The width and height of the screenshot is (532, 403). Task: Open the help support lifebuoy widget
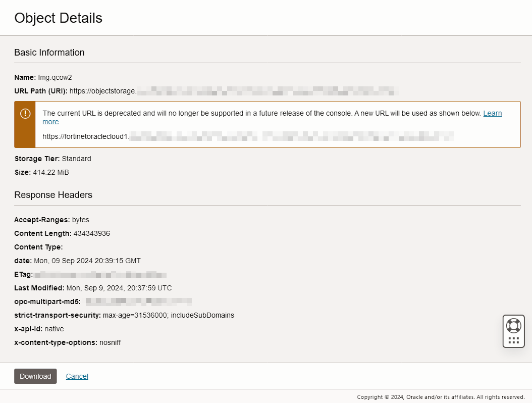pyautogui.click(x=513, y=326)
